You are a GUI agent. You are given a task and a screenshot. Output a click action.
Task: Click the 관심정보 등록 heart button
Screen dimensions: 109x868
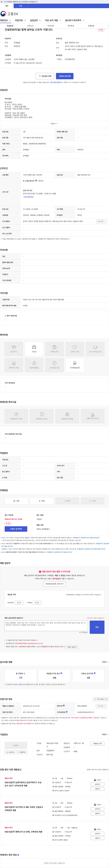[x=45, y=76]
